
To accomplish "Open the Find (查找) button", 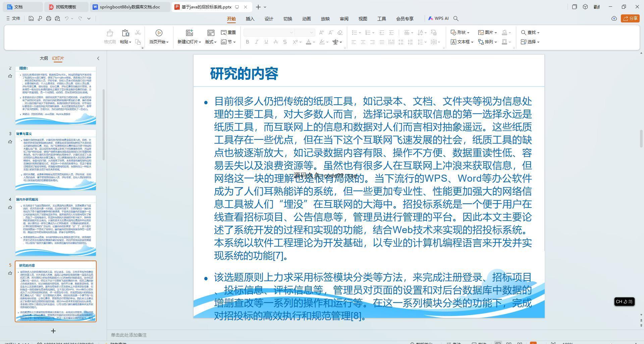I will click(x=530, y=33).
